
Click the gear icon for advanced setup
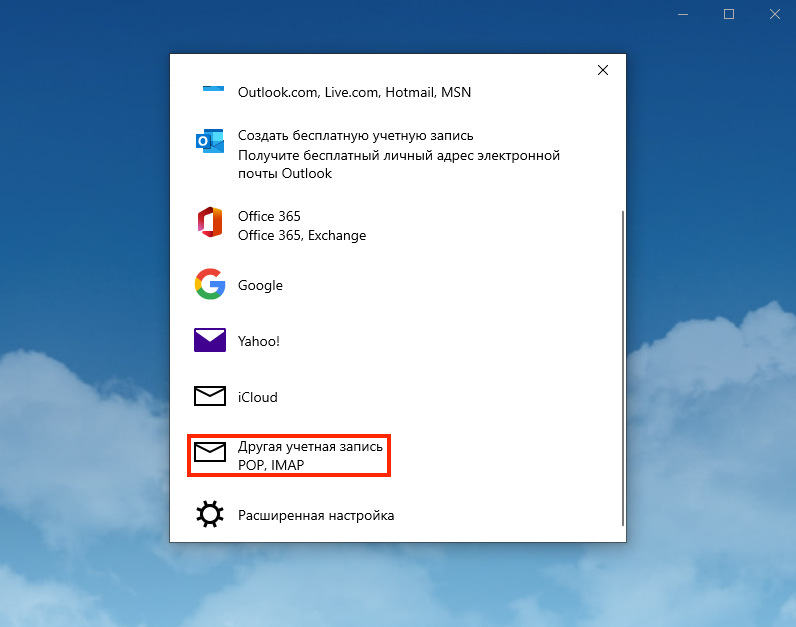(210, 514)
